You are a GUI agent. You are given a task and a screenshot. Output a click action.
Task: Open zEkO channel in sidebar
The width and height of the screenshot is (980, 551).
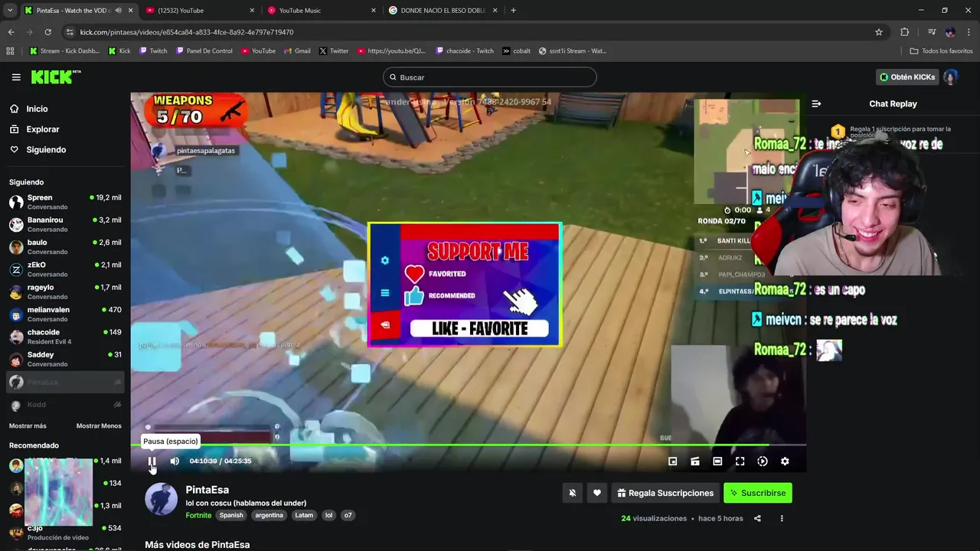(65, 269)
